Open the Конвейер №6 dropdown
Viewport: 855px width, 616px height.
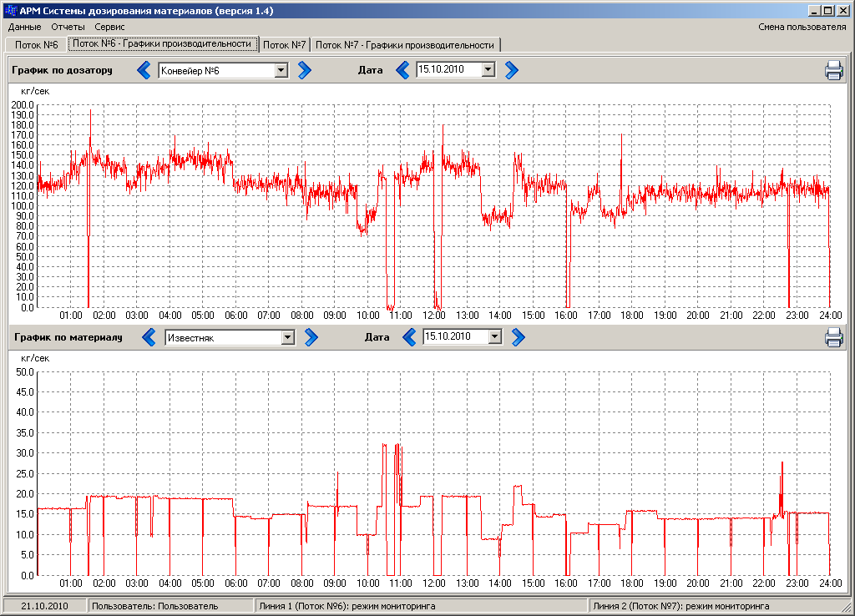pyautogui.click(x=281, y=71)
